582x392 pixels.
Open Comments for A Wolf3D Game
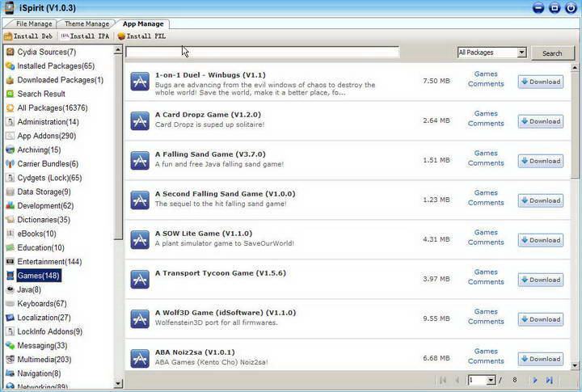[486, 322]
